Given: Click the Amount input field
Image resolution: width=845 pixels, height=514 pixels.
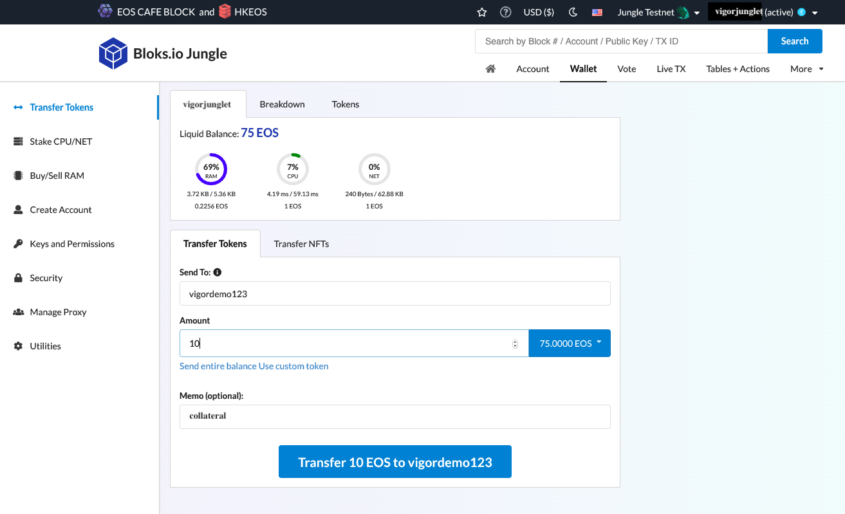Looking at the screenshot, I should [354, 343].
